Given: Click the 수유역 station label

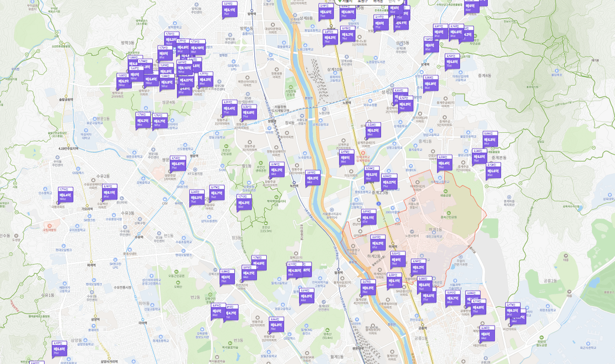Looking at the screenshot, I should (x=138, y=237).
